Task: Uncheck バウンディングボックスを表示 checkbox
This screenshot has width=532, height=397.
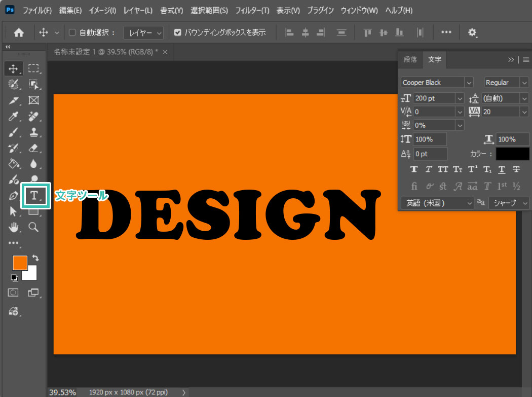Action: [x=177, y=33]
